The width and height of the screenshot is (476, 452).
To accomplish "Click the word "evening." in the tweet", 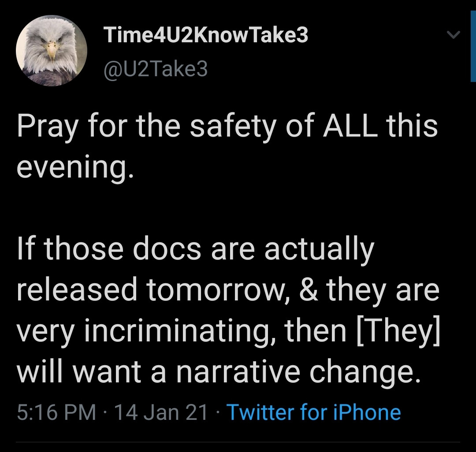I will point(74,168).
